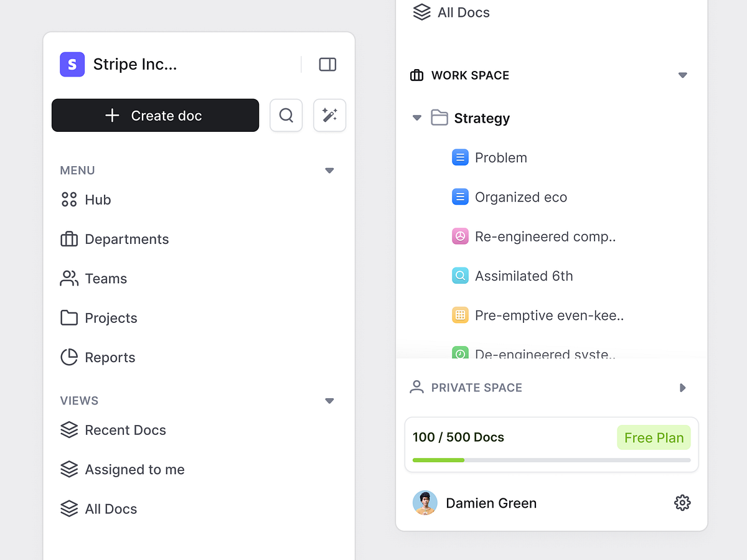Open the Free Plan label
This screenshot has width=747, height=560.
(x=654, y=437)
